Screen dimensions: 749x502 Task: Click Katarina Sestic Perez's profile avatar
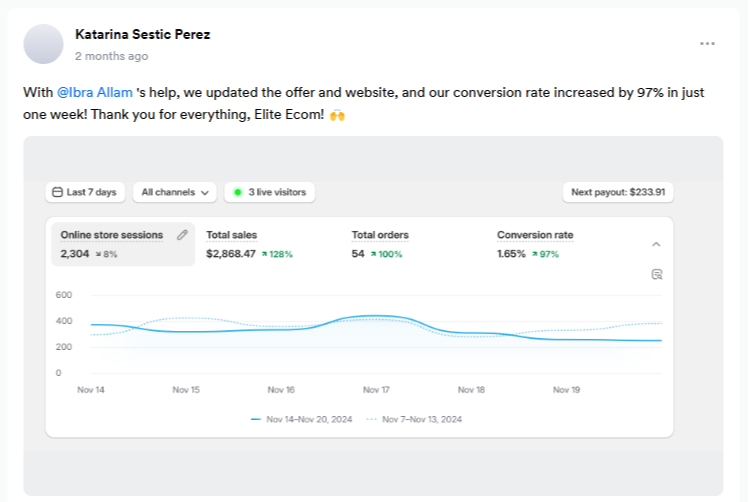tap(43, 44)
